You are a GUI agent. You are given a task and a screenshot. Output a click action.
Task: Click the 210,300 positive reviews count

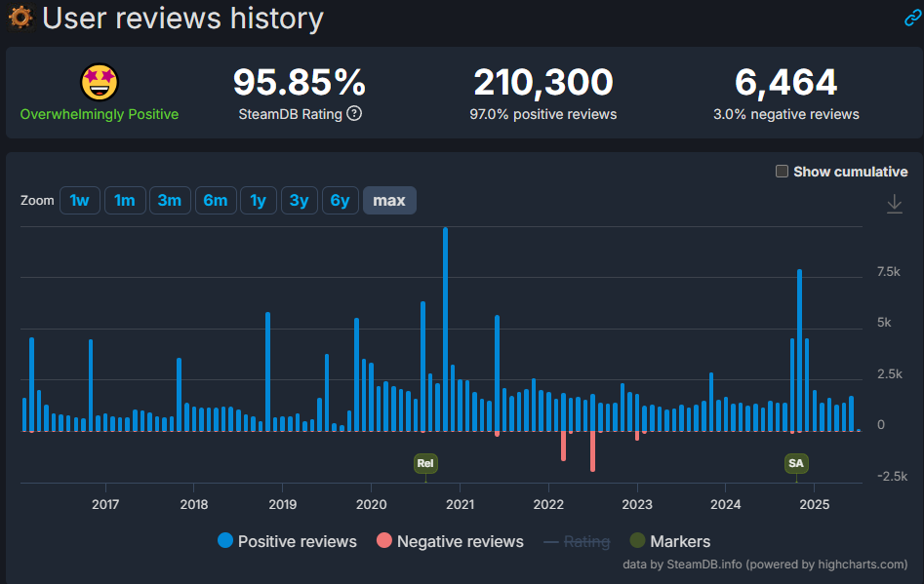(543, 83)
